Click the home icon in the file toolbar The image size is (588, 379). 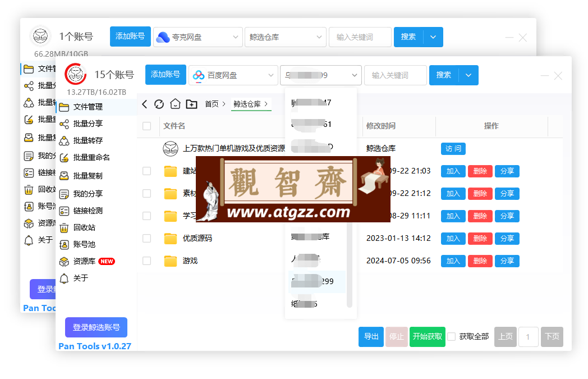pyautogui.click(x=175, y=104)
